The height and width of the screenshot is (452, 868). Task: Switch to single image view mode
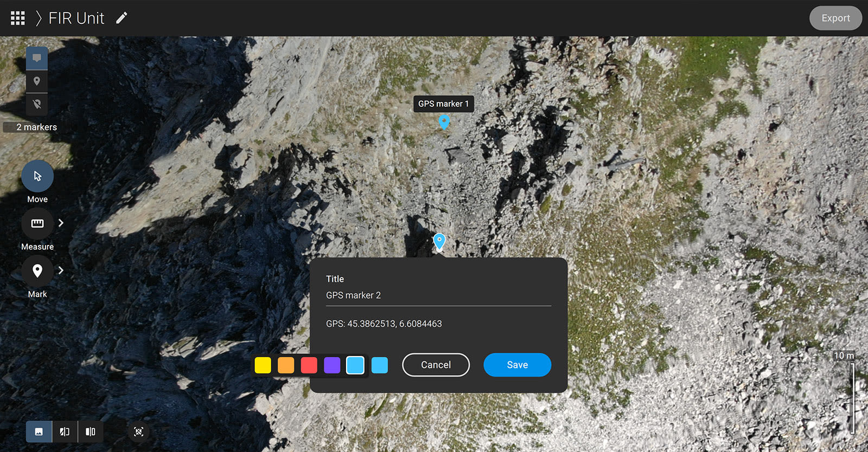tap(39, 431)
